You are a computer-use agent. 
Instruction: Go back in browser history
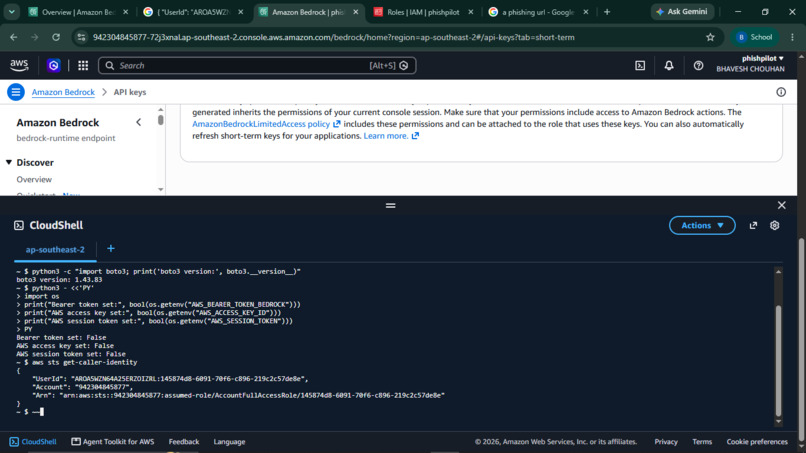click(x=14, y=37)
